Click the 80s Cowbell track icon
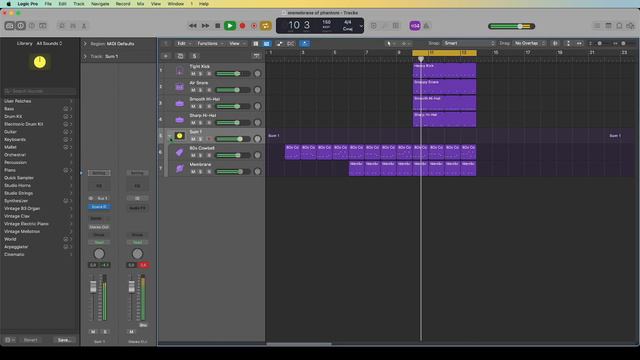Image resolution: width=640 pixels, height=360 pixels. point(180,152)
